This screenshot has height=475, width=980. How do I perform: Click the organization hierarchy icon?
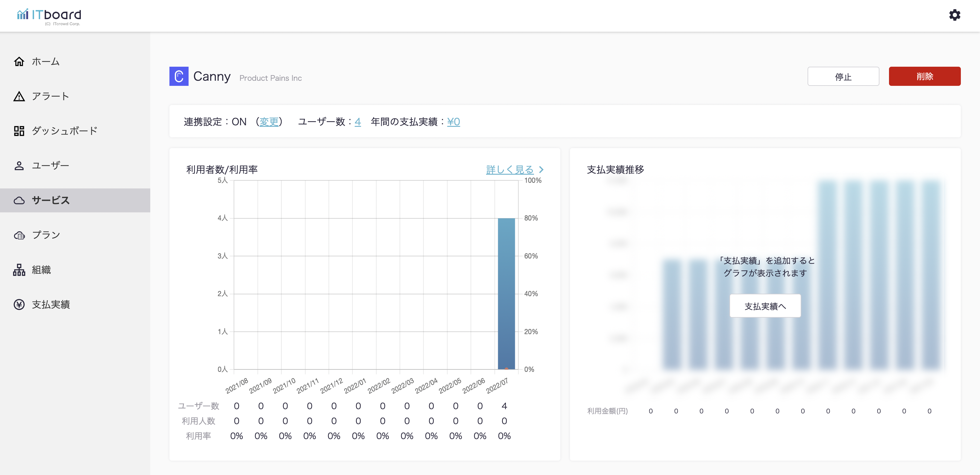(x=19, y=270)
